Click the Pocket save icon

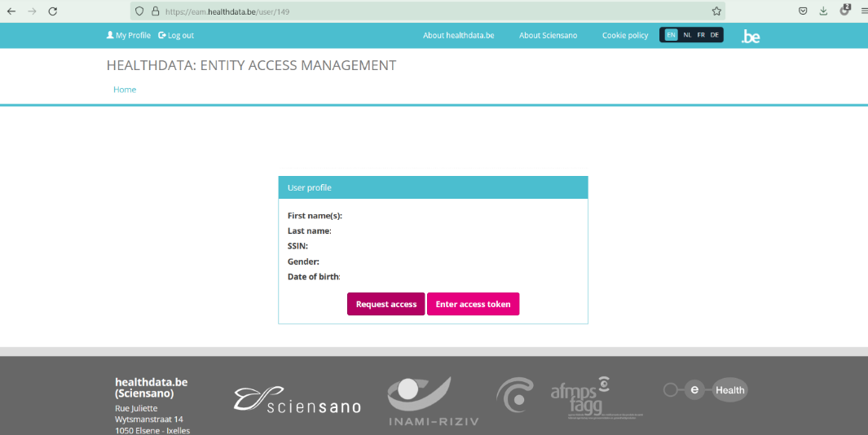pyautogui.click(x=803, y=11)
